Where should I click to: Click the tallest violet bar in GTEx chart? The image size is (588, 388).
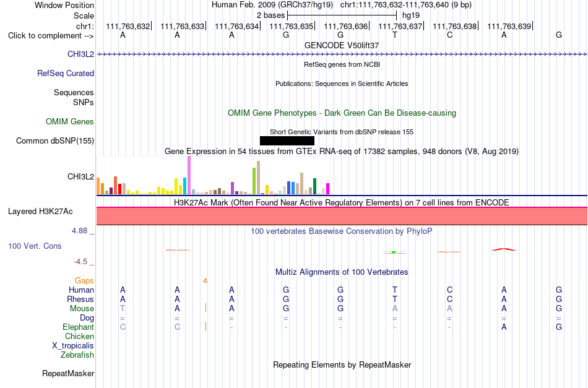point(189,175)
